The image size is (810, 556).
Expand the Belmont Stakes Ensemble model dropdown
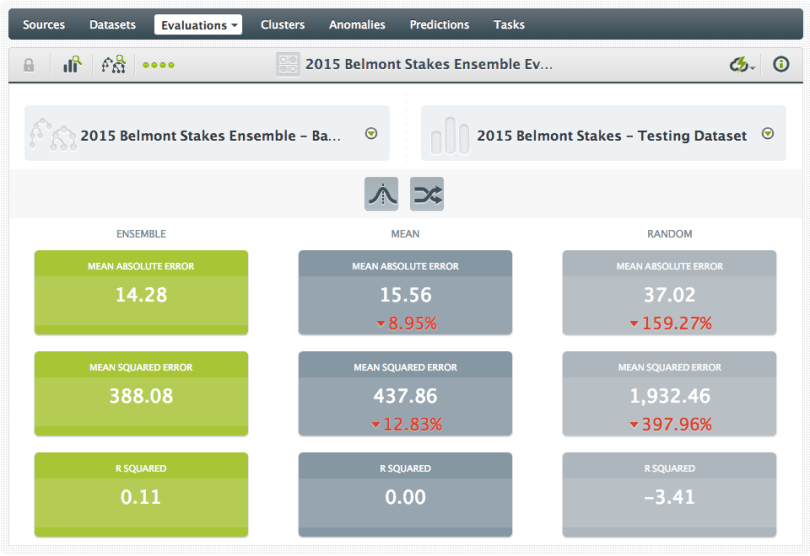(x=371, y=134)
